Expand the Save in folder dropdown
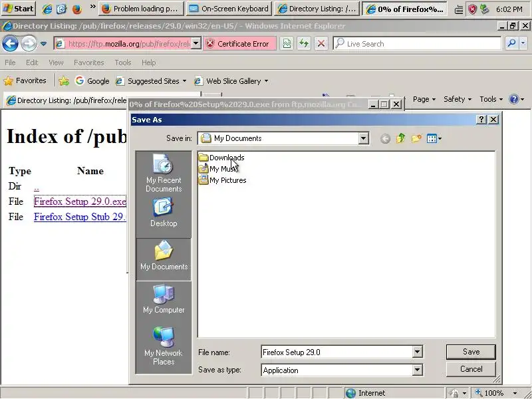Image resolution: width=532 pixels, height=399 pixels. [363, 138]
